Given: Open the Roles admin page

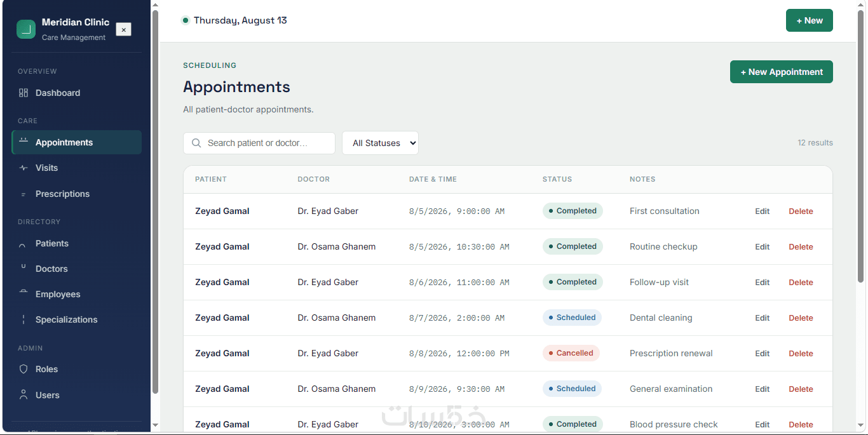Looking at the screenshot, I should point(76,369).
